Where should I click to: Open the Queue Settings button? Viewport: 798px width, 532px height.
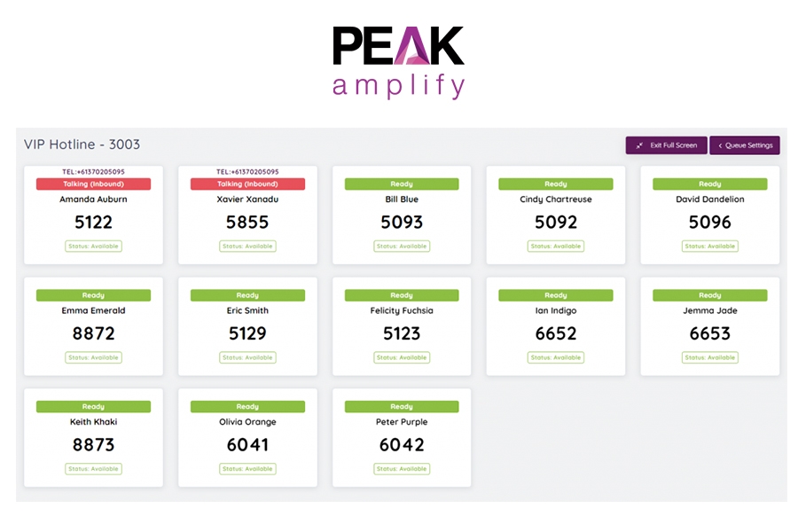[745, 145]
